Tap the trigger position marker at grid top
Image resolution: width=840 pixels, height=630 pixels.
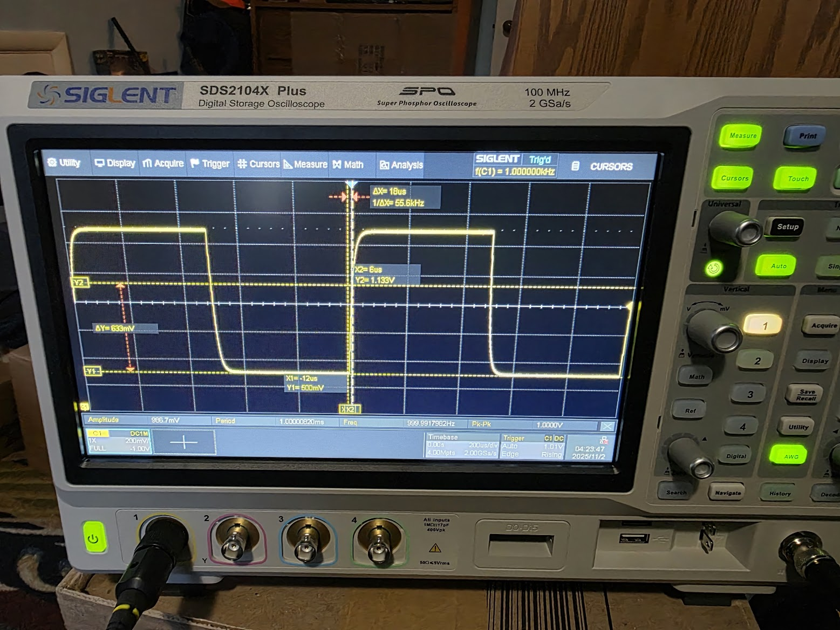[352, 184]
